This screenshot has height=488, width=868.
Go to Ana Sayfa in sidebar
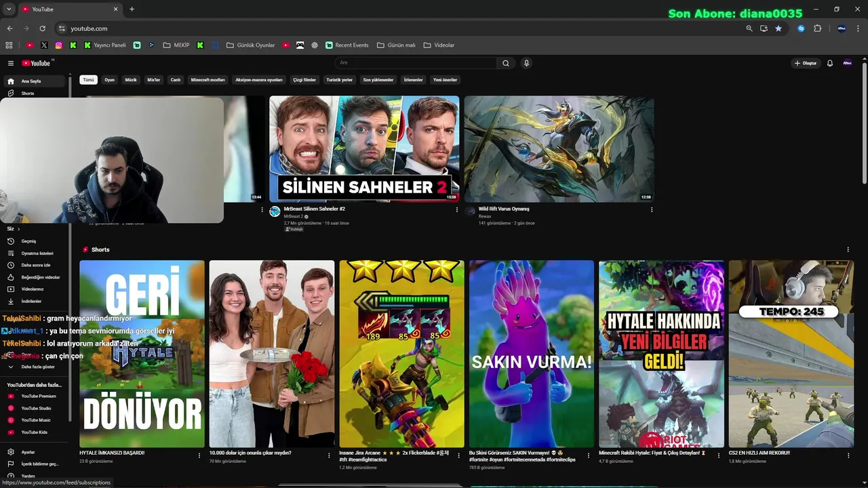[x=36, y=81]
